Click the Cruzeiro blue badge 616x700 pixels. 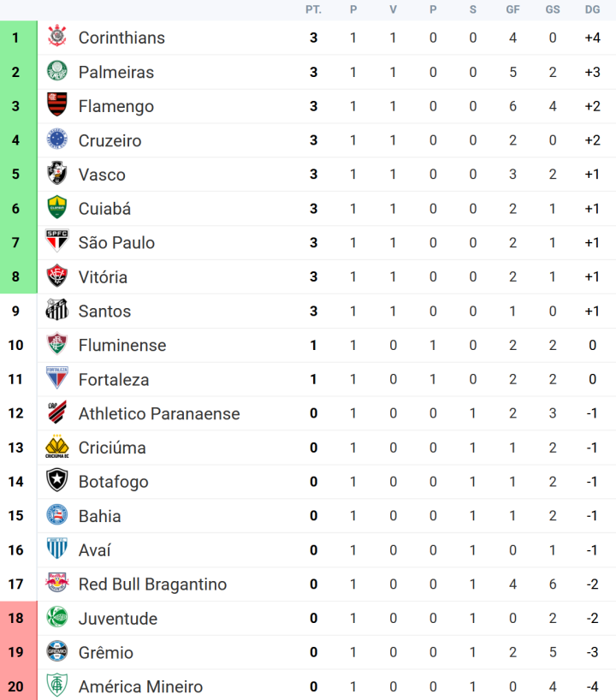[x=56, y=140]
